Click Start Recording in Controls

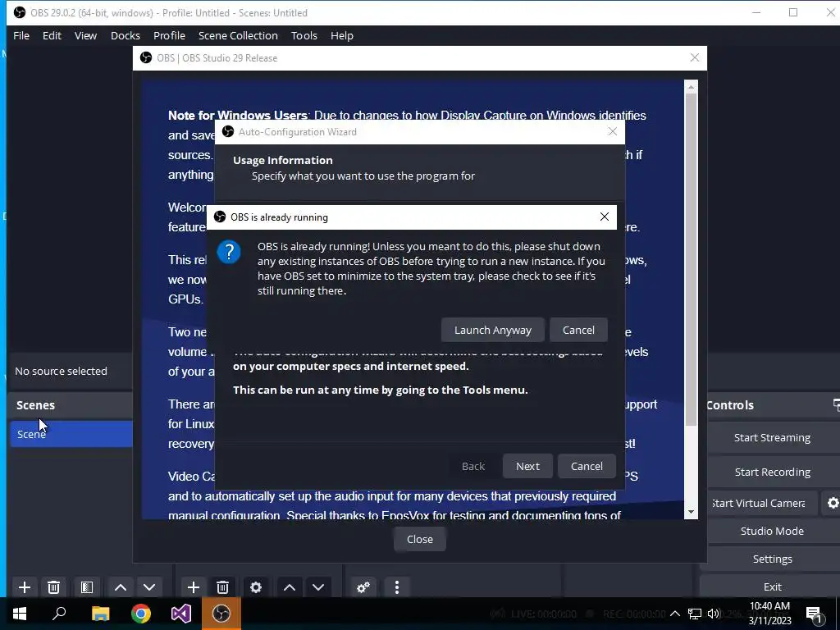[x=772, y=472]
